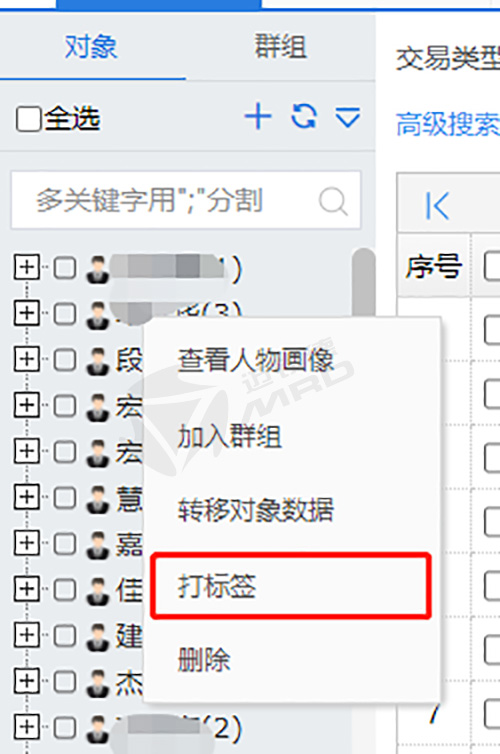Viewport: 500px width, 754px height.
Task: Click the person icon next to 建
Action: 98,637
